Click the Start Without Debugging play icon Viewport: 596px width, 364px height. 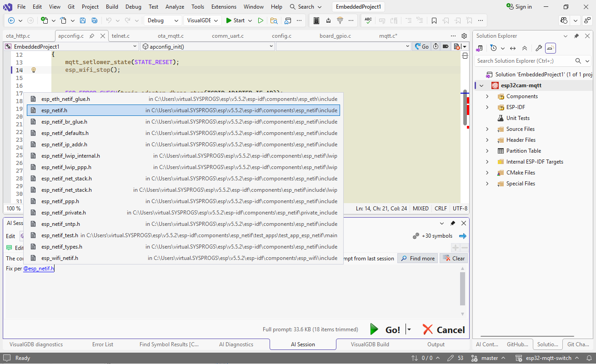click(x=260, y=20)
